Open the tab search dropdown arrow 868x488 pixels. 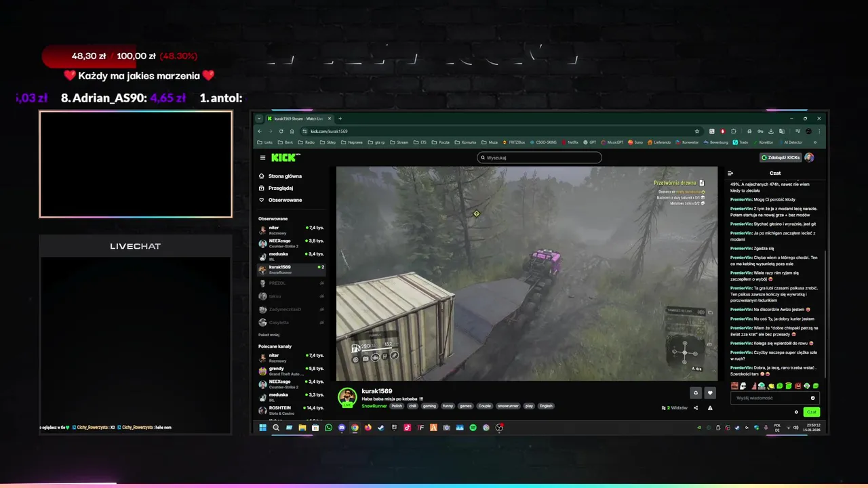[x=259, y=119]
